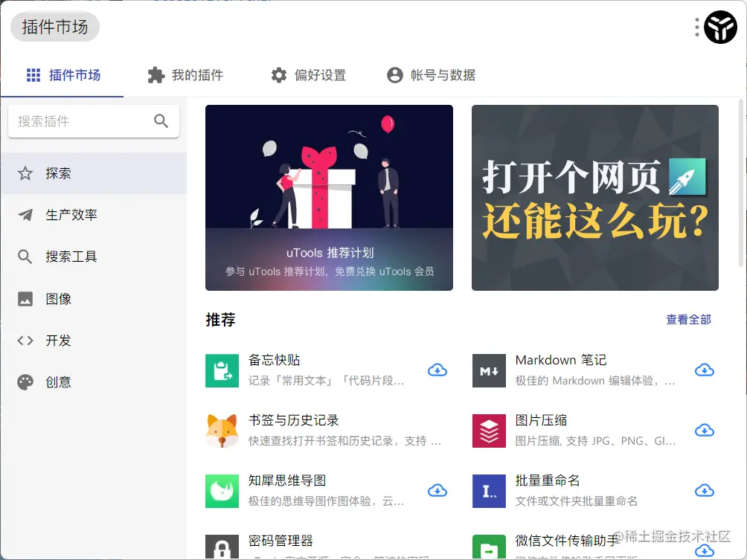Click the 推荐 section heading
Viewport: 747px width, 560px height.
tap(220, 320)
